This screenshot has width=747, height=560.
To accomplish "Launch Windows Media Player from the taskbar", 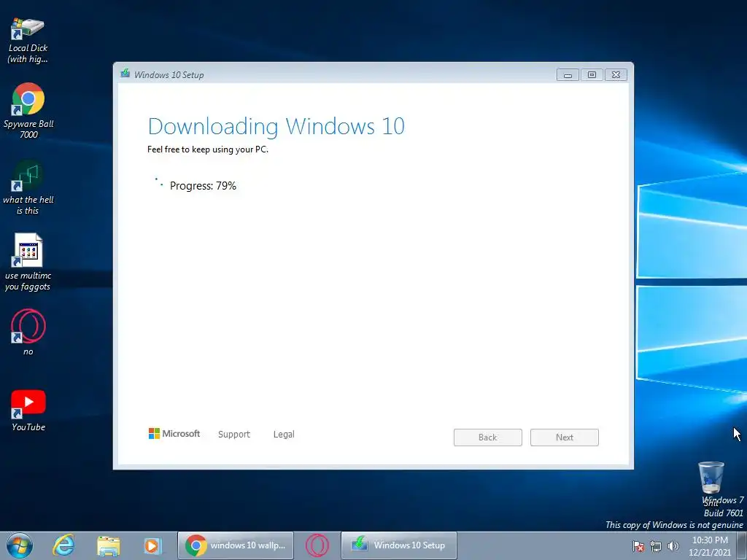I will tap(152, 545).
